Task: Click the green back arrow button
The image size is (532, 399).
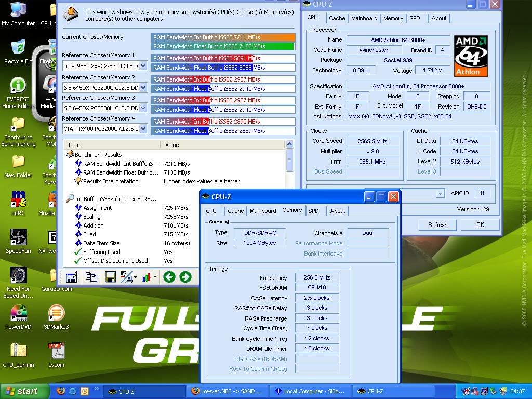Action: tap(169, 277)
